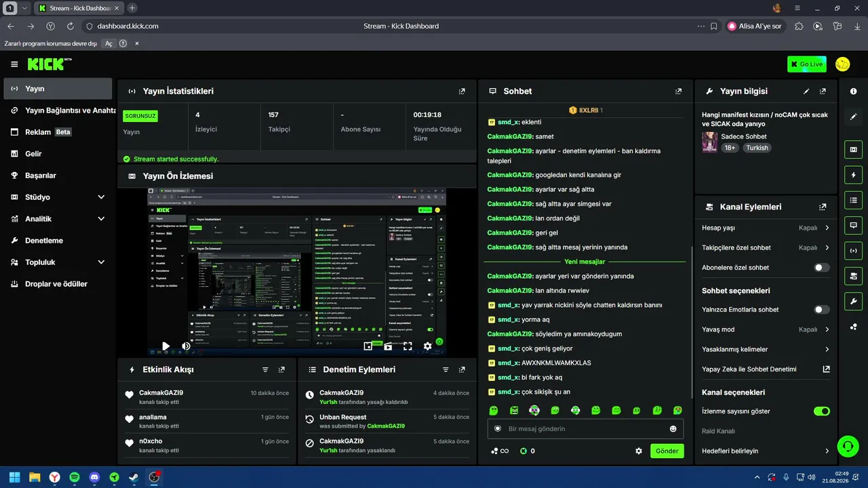Screen dimensions: 868x488
Task: Turn off İzlenme sayısını göster switch
Action: click(821, 411)
